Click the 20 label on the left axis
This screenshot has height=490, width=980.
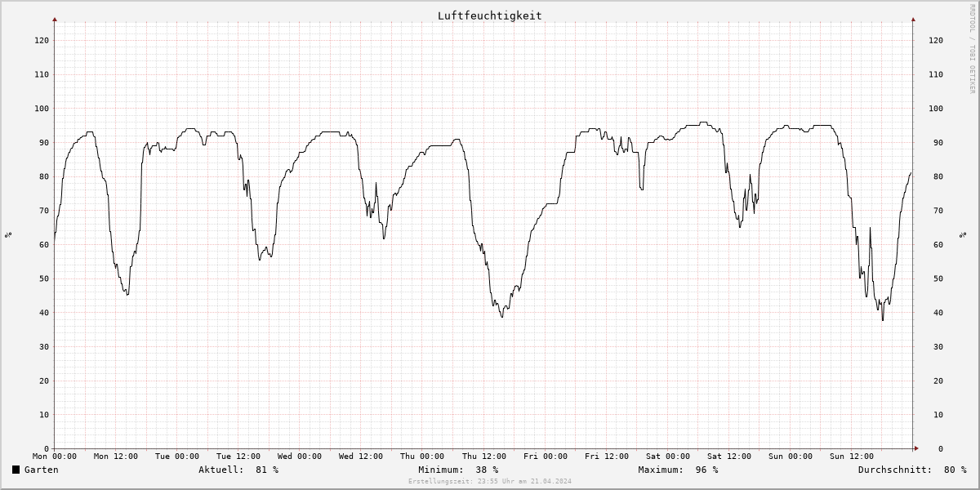44,381
